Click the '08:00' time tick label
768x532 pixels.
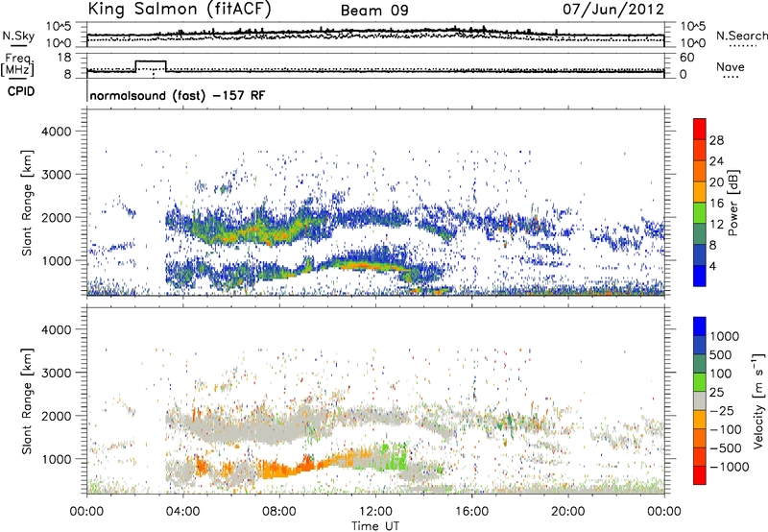pyautogui.click(x=279, y=512)
